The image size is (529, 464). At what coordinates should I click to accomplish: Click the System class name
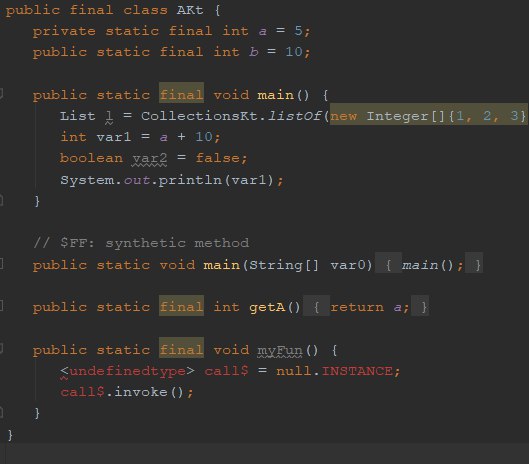click(87, 180)
